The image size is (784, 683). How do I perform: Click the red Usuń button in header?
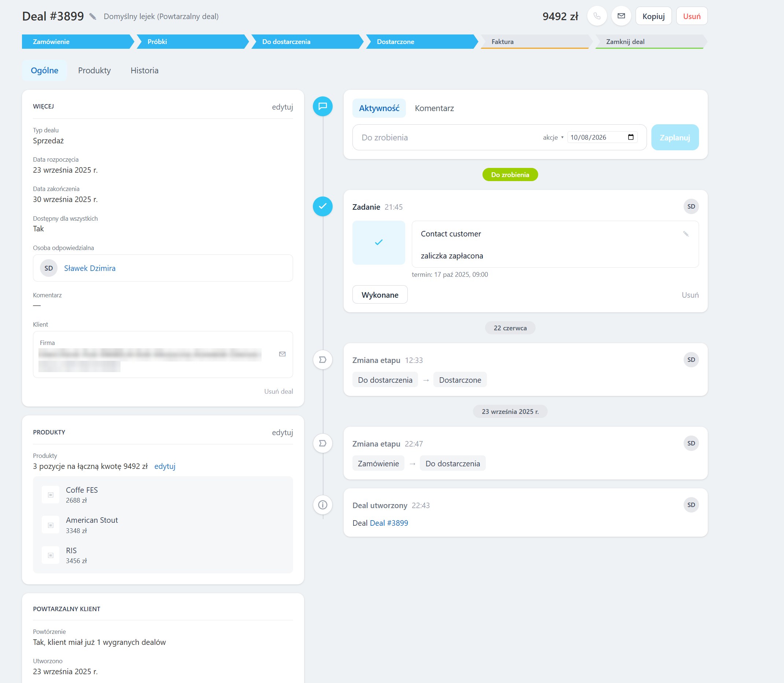[691, 16]
